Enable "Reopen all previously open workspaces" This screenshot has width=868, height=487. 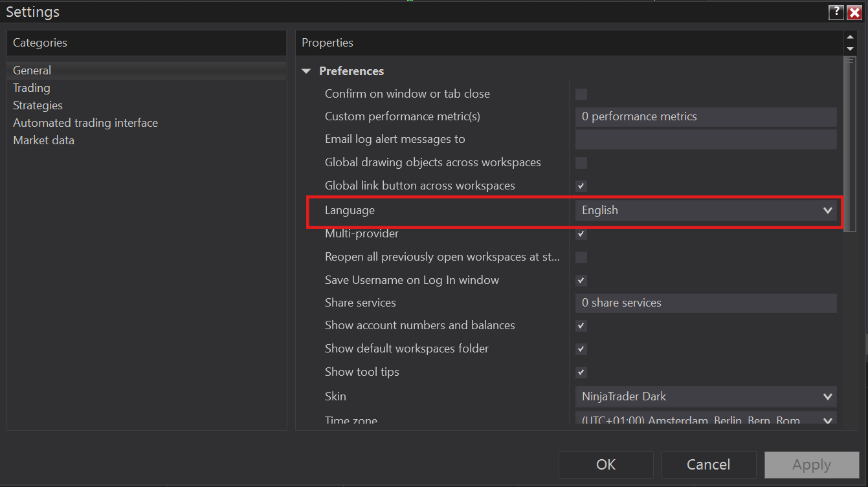click(x=581, y=257)
